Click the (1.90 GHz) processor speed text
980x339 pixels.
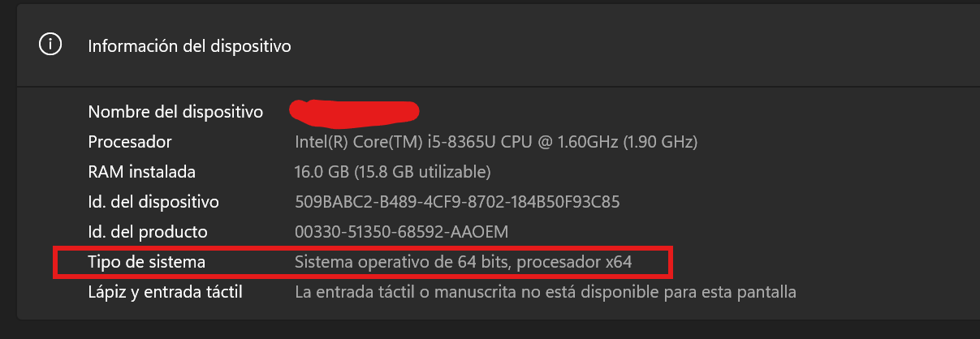tap(660, 142)
